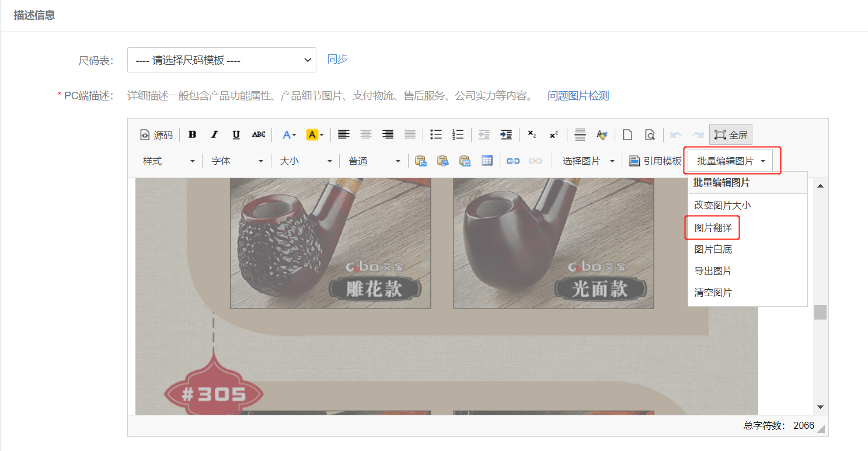The image size is (868, 451).
Task: Click the editor resize handle corner
Action: click(x=822, y=429)
